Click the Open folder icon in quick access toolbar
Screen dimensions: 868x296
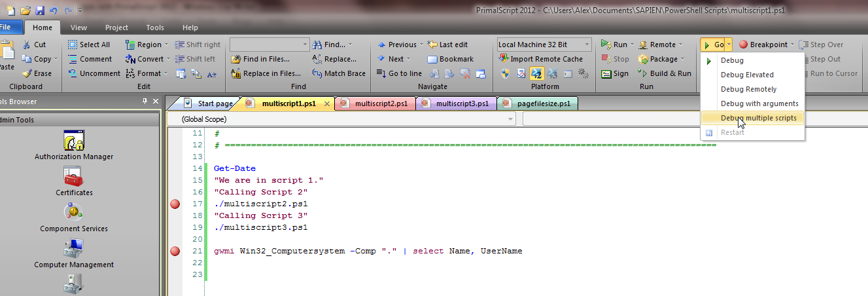[x=26, y=10]
